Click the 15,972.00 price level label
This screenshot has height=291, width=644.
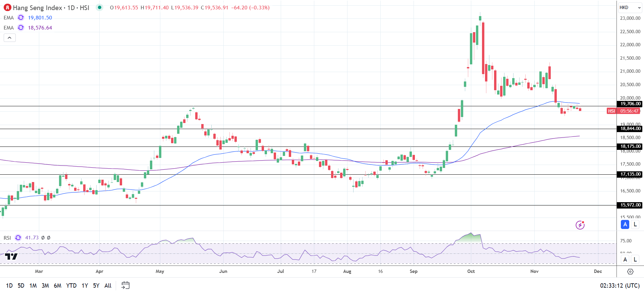coord(630,205)
